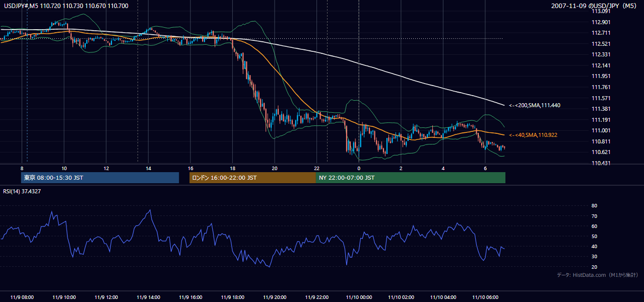
Task: Click RSI scale value 70
Action: click(x=595, y=216)
